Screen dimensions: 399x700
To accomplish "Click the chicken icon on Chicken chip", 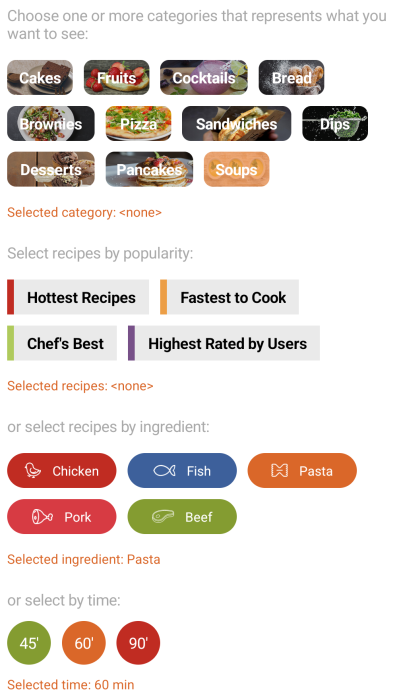I will coord(33,471).
